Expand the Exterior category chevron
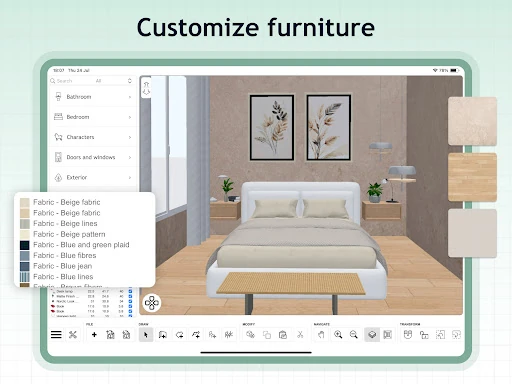Screen dimensions: 512x384 click(130, 178)
